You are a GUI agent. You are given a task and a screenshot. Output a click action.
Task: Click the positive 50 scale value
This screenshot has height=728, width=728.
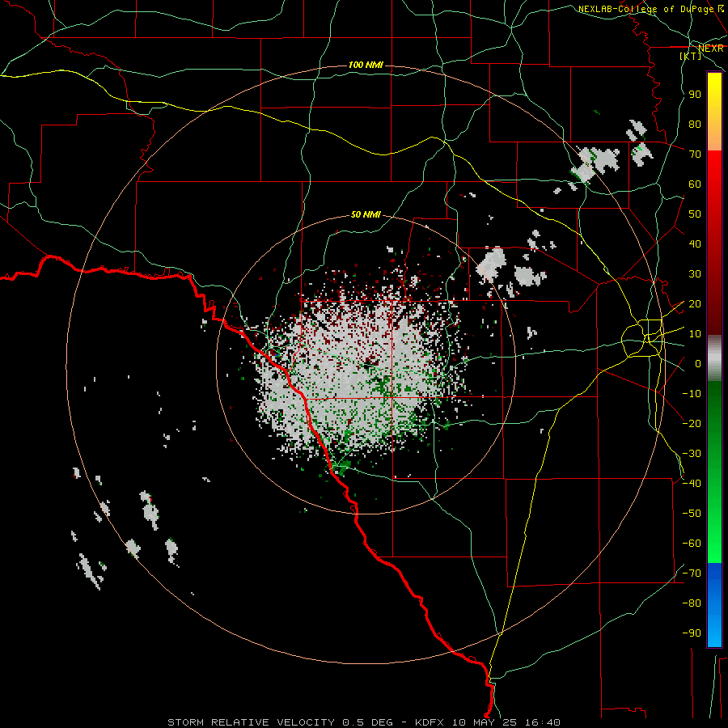coord(695,214)
